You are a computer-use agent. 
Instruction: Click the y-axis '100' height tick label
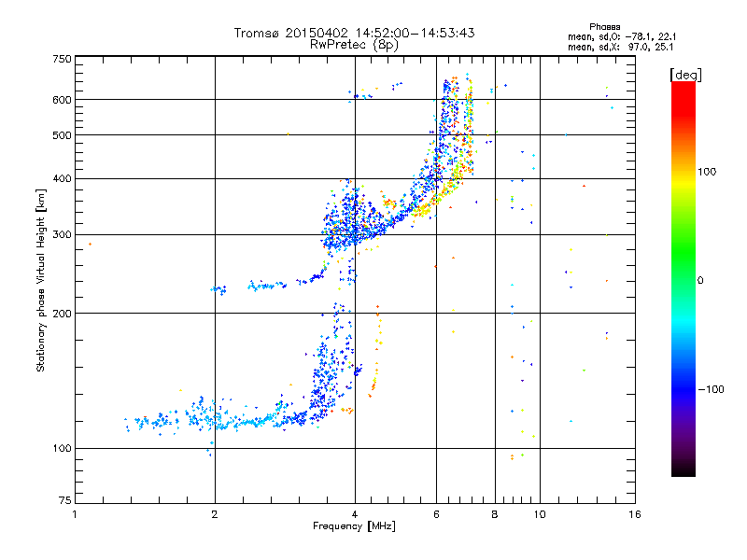63,448
